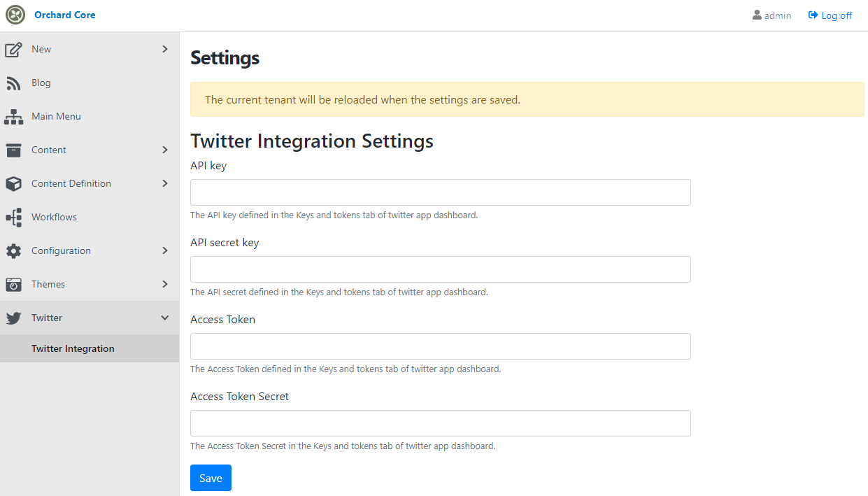Expand the Content Definition chevron
The width and height of the screenshot is (868, 496).
point(165,183)
